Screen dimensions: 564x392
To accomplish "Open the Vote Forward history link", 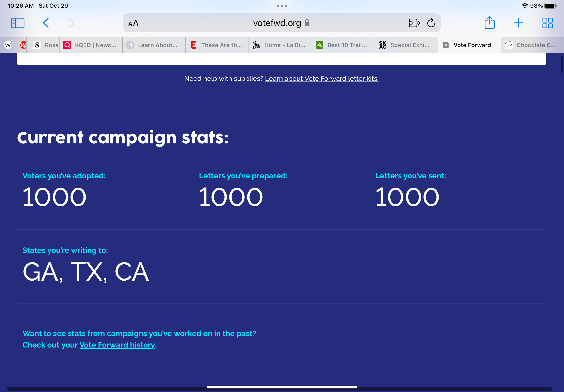I will [x=117, y=345].
